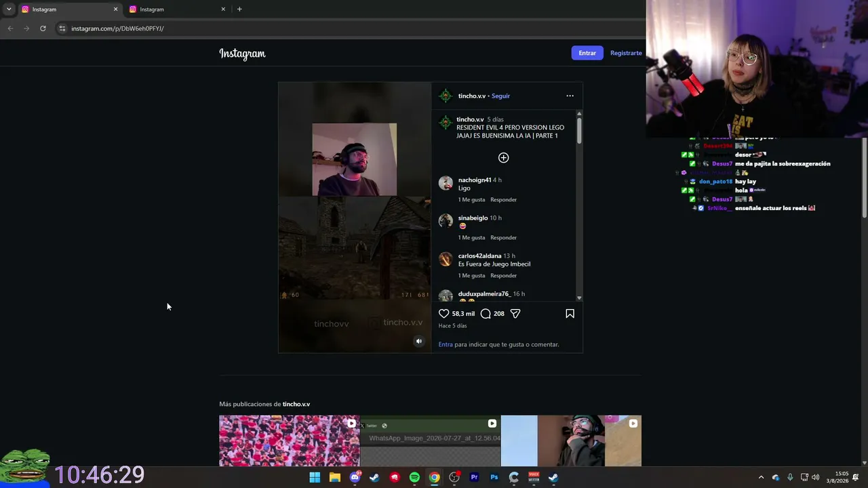
Task: Reply to sinabeiglo's comment
Action: (x=503, y=238)
